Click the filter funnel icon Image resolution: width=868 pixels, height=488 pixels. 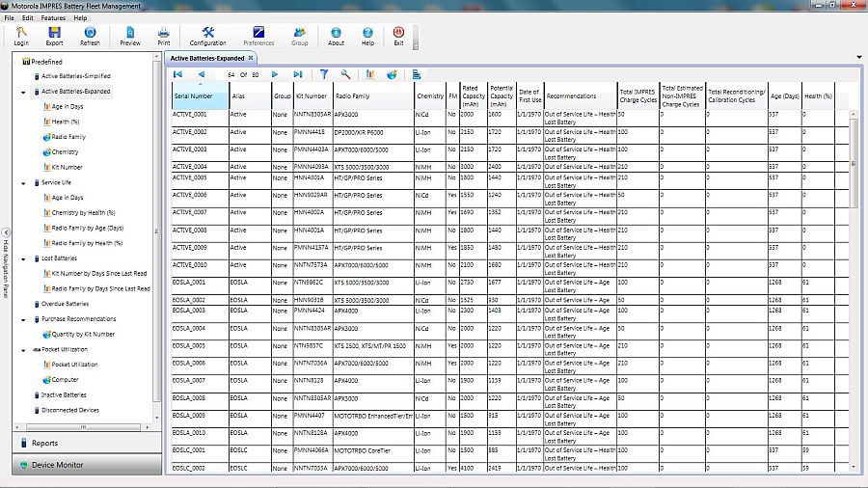click(324, 74)
